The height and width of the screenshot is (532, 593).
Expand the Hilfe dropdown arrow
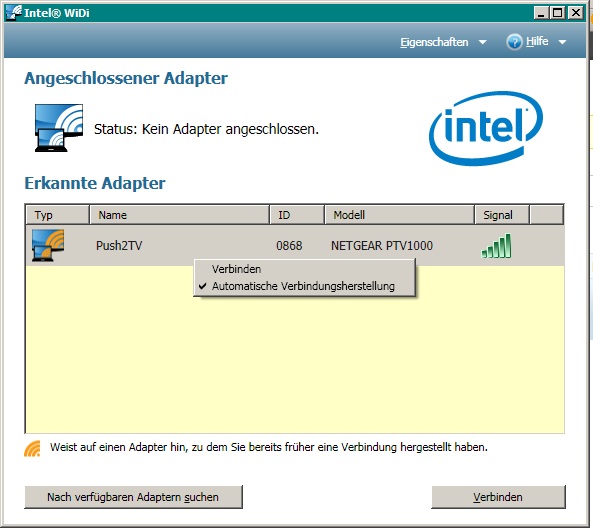(x=562, y=42)
